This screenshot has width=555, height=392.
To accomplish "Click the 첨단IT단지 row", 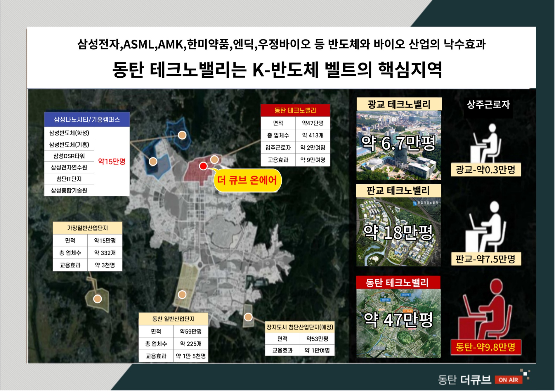I will tap(69, 179).
